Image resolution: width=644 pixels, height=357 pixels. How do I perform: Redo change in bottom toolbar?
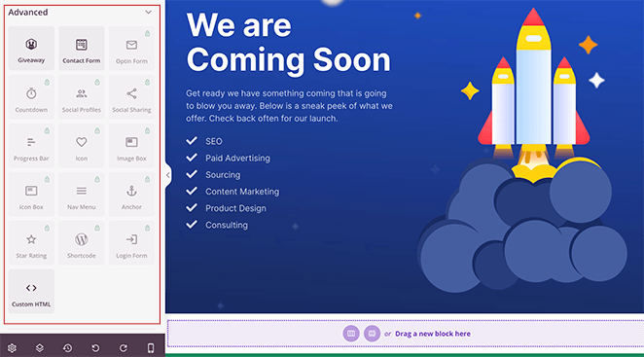[x=124, y=348]
